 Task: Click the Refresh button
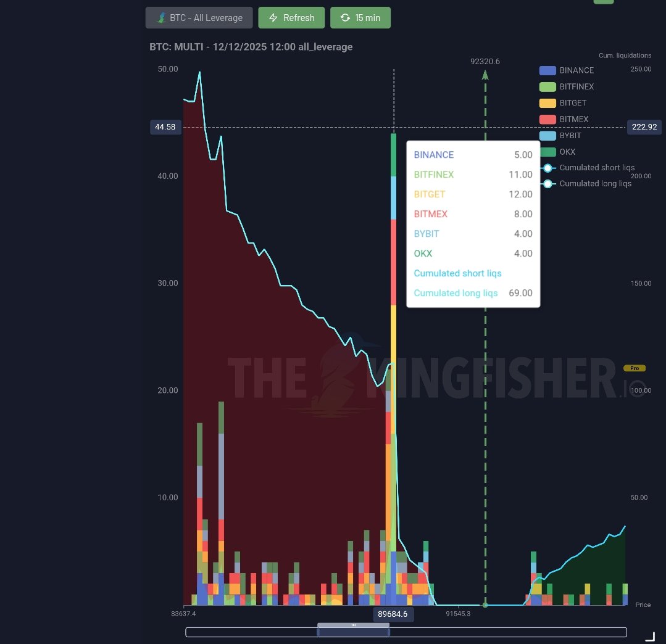pyautogui.click(x=291, y=18)
